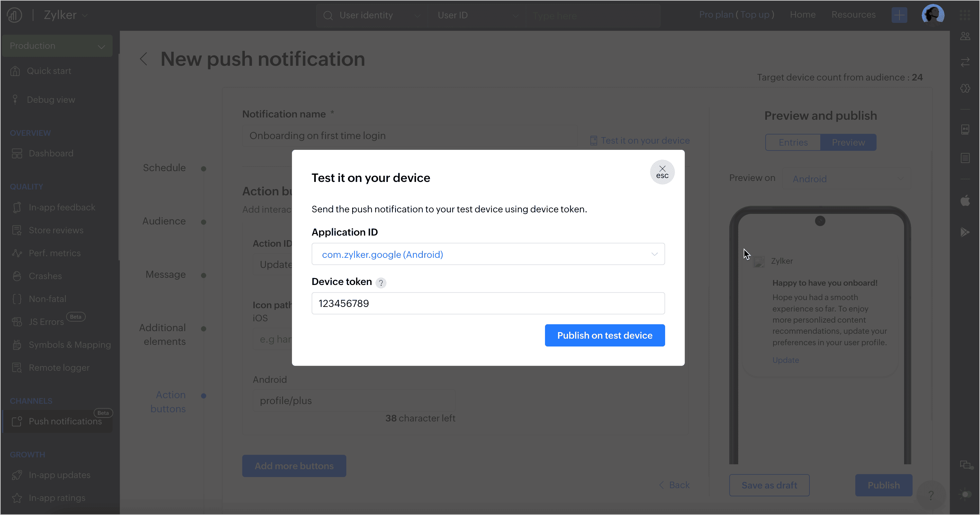The height and width of the screenshot is (515, 980).
Task: Click the Symbols & Mapping icon
Action: (17, 345)
